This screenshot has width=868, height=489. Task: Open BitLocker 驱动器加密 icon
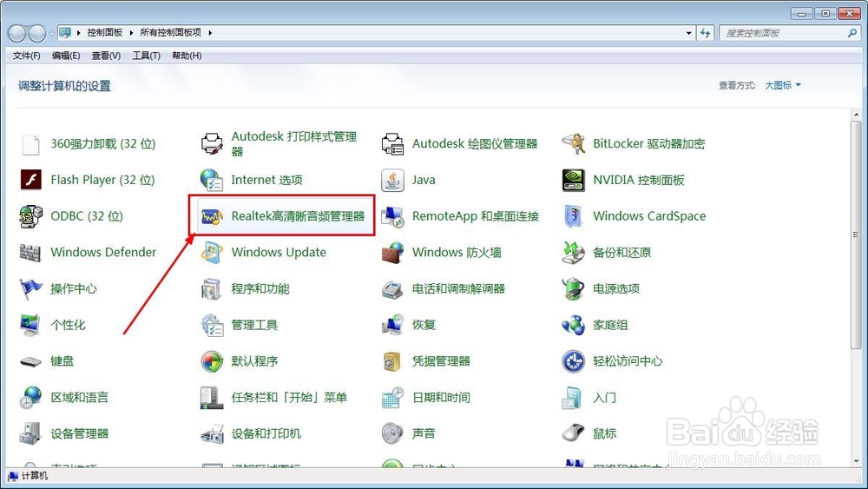[574, 144]
